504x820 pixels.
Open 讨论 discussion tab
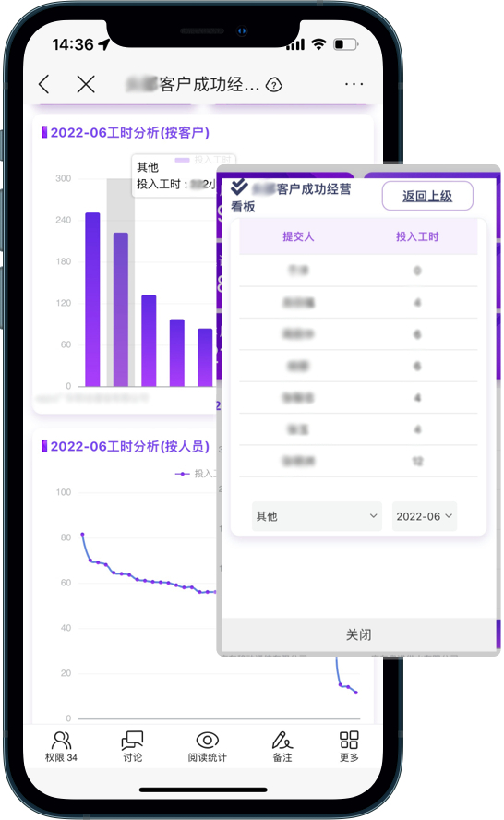pyautogui.click(x=132, y=746)
